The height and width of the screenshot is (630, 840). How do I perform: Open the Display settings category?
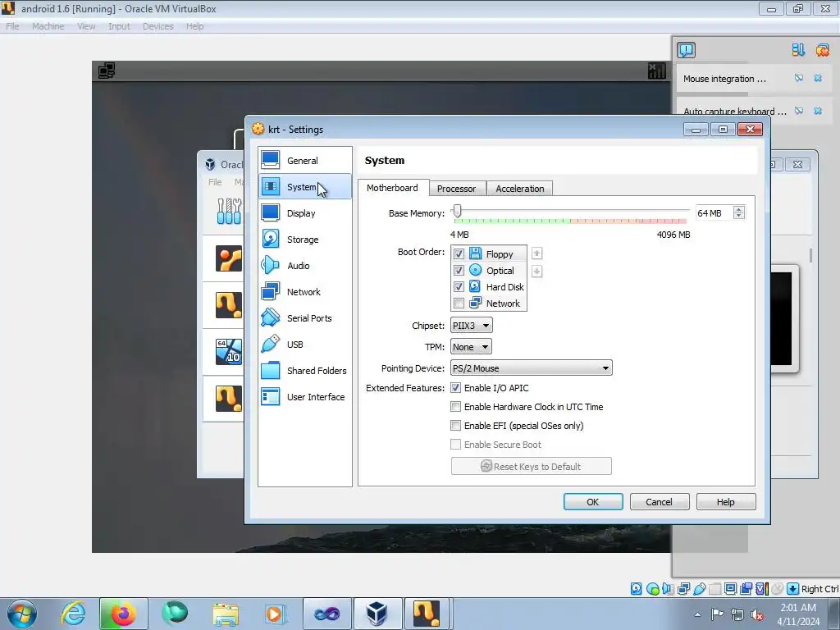click(x=304, y=212)
